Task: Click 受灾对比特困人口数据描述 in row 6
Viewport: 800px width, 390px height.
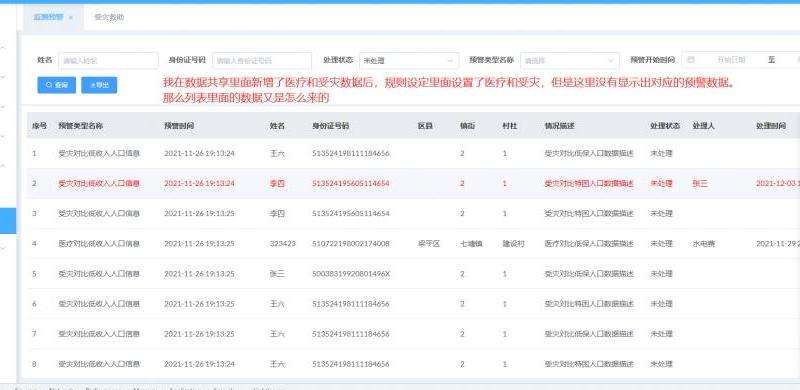Action: tap(589, 304)
